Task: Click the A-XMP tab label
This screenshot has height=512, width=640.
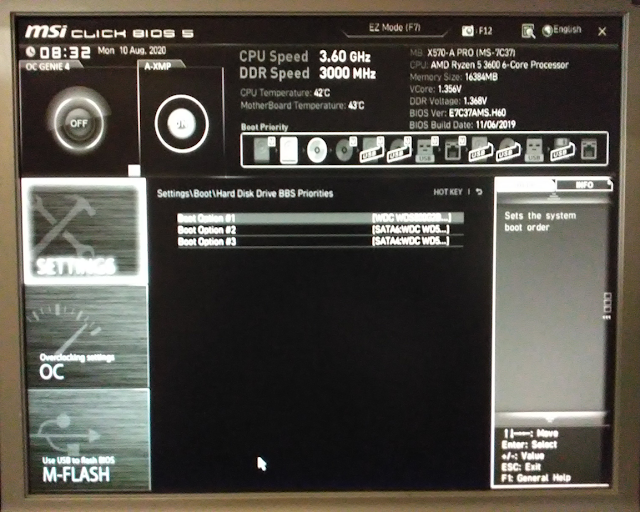Action: pos(158,66)
